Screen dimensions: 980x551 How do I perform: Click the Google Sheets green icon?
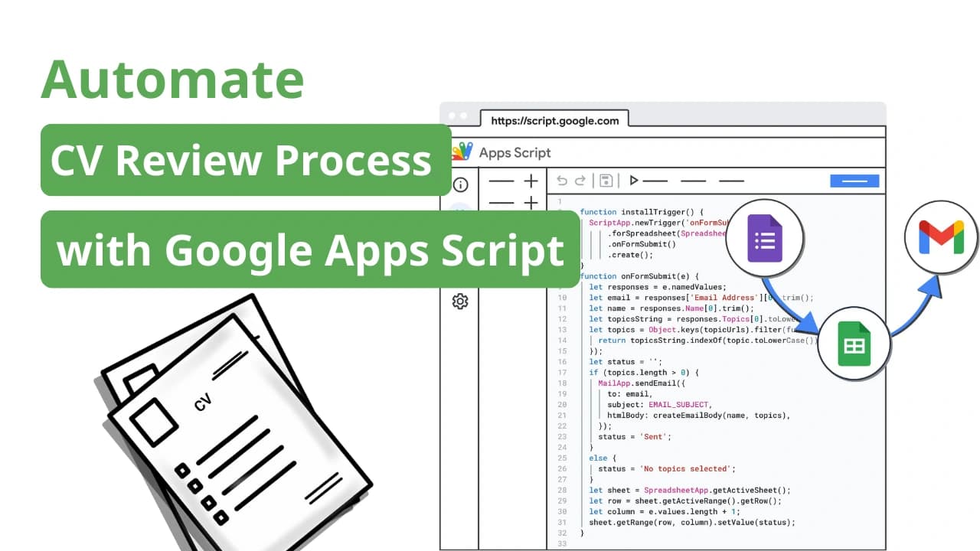pyautogui.click(x=853, y=344)
